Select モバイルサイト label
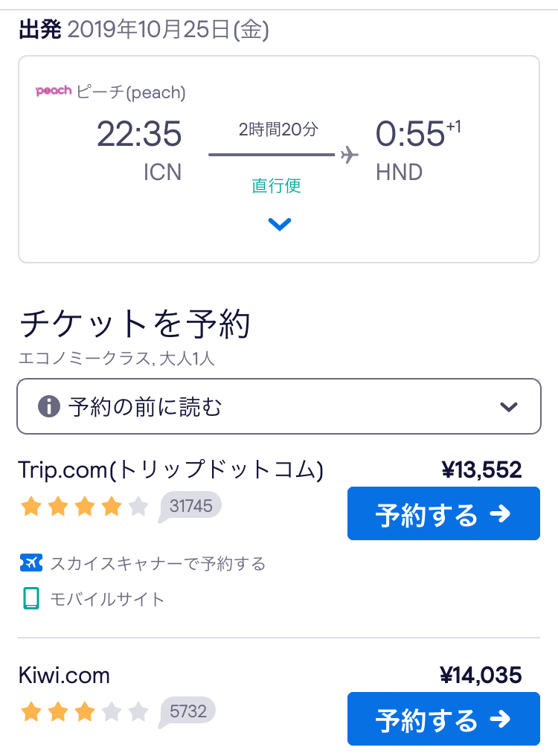Viewport: 558px width, 756px height. (x=108, y=599)
